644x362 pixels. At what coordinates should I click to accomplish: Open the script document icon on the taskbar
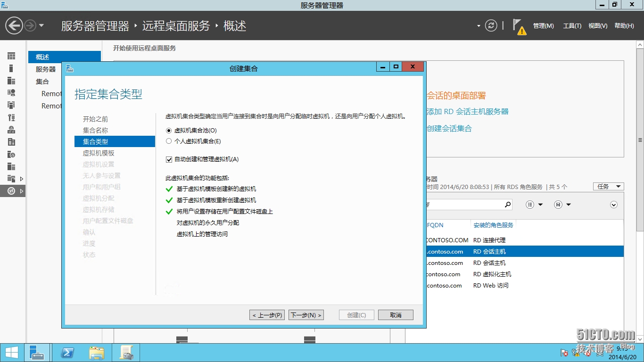126,353
